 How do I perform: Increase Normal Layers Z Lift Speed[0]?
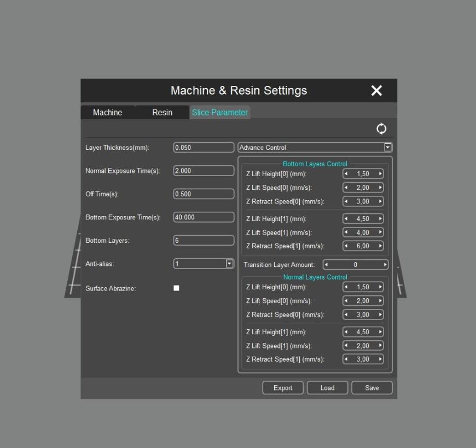point(380,301)
